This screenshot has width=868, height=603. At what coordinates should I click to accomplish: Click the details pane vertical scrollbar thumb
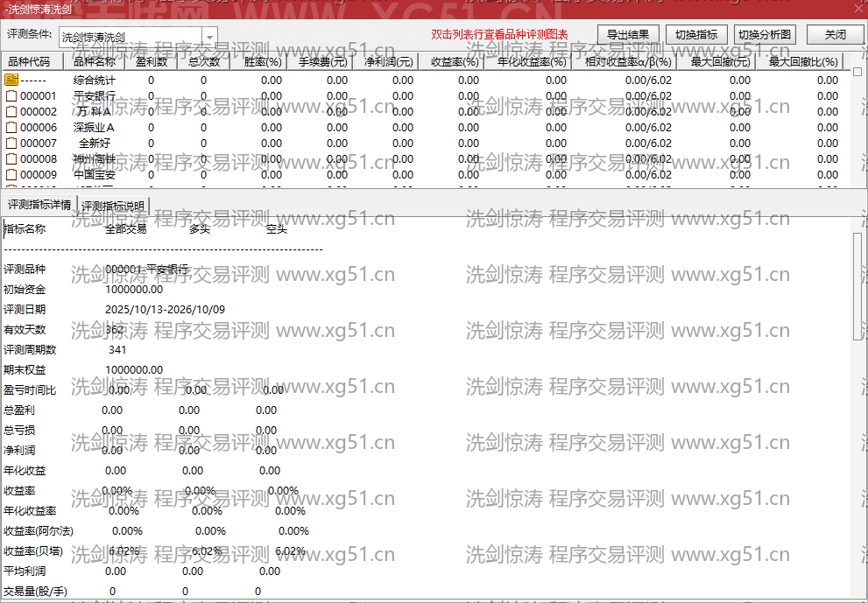(857, 286)
